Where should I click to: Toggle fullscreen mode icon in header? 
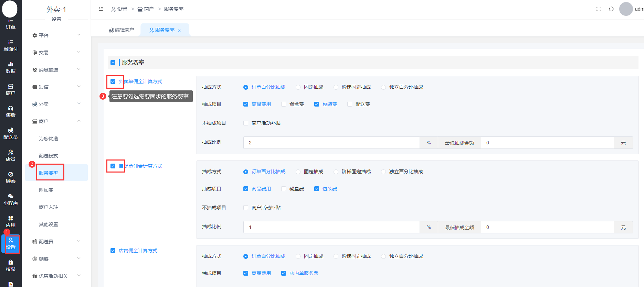(599, 9)
